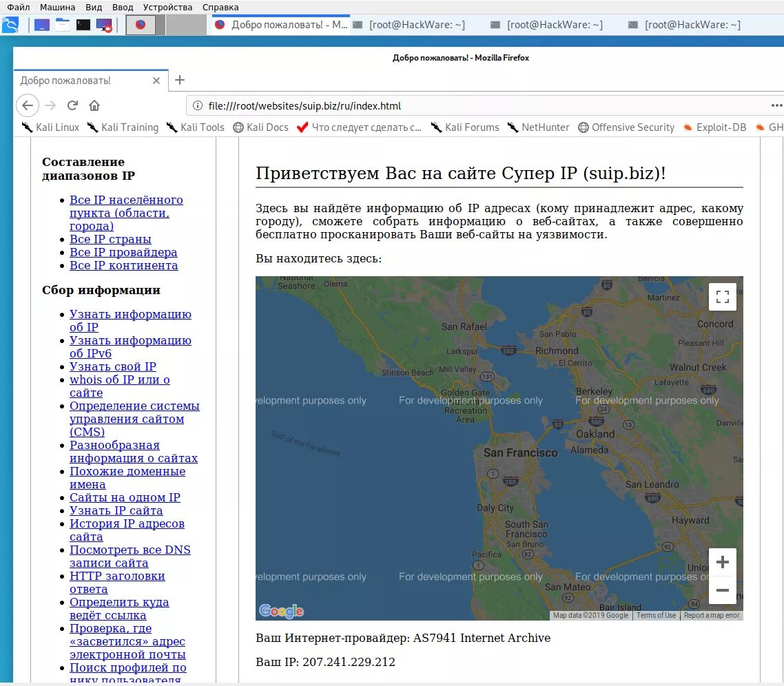Viewport: 784px width, 686px height.
Task: Zoom in on the map
Action: [x=723, y=562]
